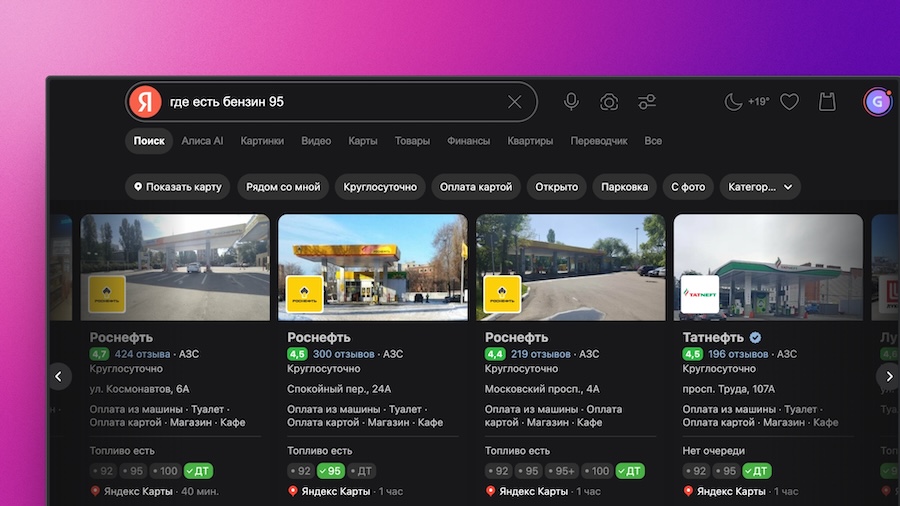Toggle the С фото filter
The width and height of the screenshot is (900, 506).
point(688,187)
